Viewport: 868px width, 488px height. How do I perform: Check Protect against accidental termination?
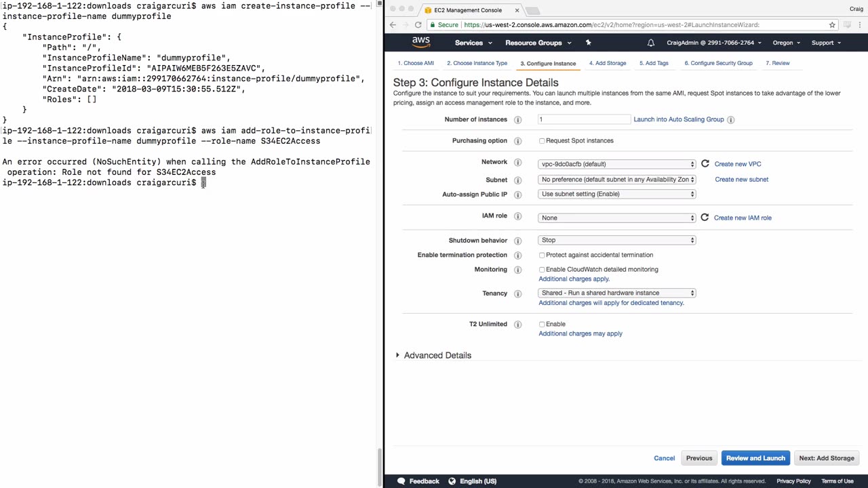pos(542,256)
